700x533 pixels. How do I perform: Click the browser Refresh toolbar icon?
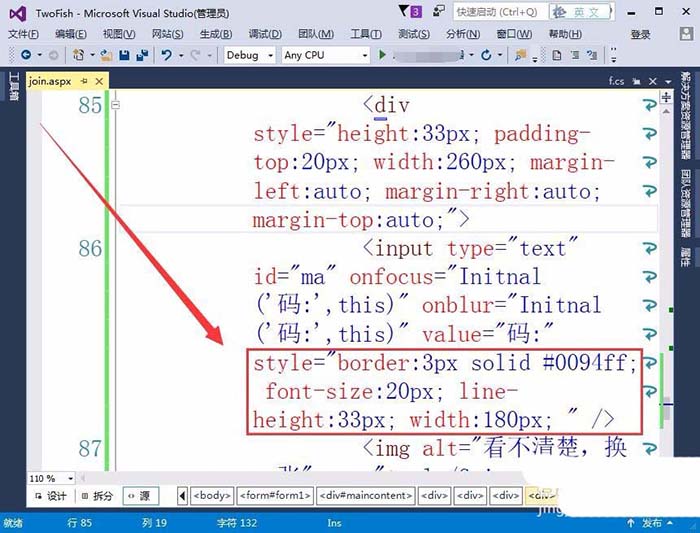coord(486,55)
